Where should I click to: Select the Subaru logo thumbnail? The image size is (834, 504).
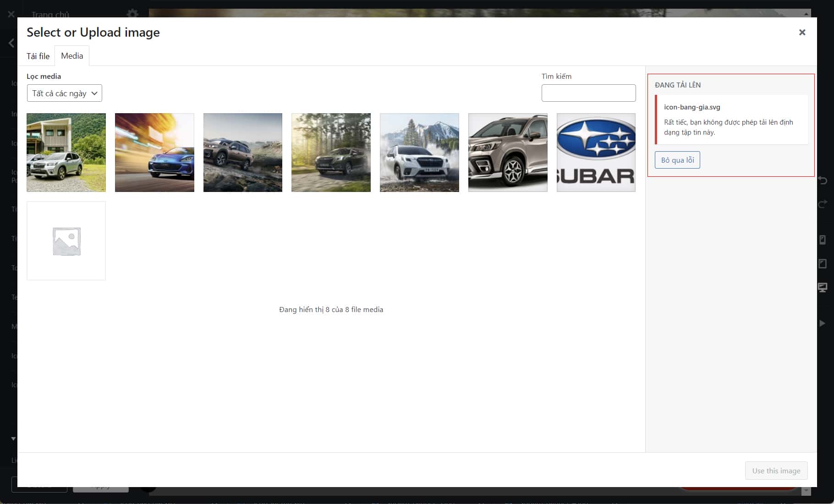click(596, 153)
